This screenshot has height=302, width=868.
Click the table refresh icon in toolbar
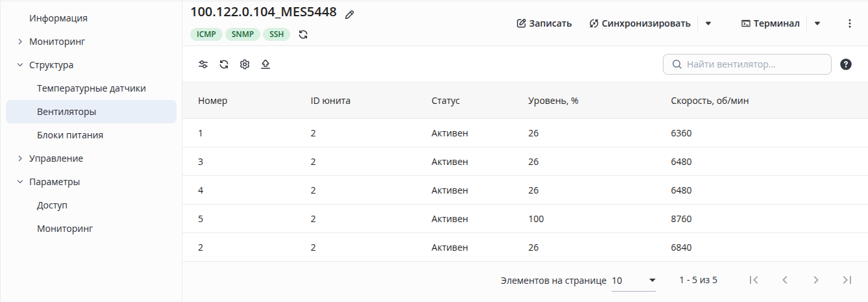tap(224, 64)
